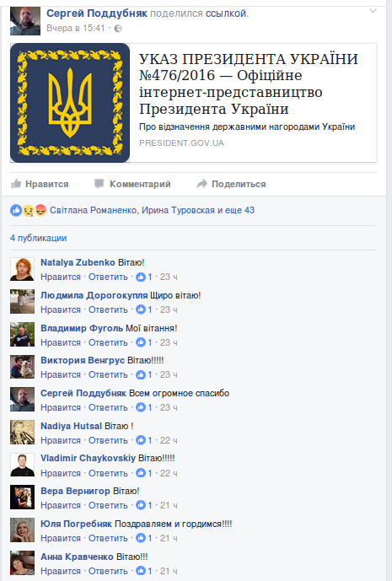Open the Виктория Венгрус profile name
The width and height of the screenshot is (392, 581).
click(x=83, y=360)
